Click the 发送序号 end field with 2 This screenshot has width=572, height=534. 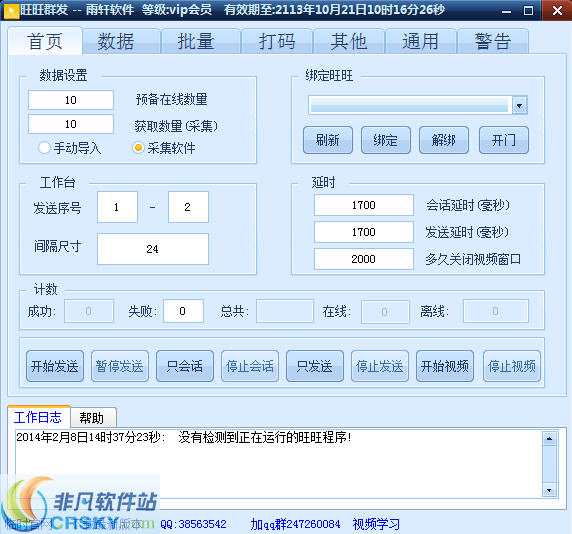188,207
